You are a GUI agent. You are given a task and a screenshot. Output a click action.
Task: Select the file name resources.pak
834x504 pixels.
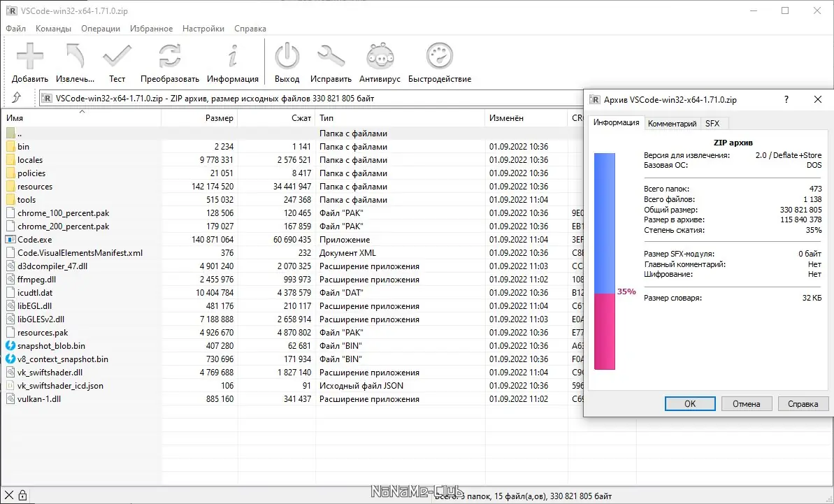(43, 332)
